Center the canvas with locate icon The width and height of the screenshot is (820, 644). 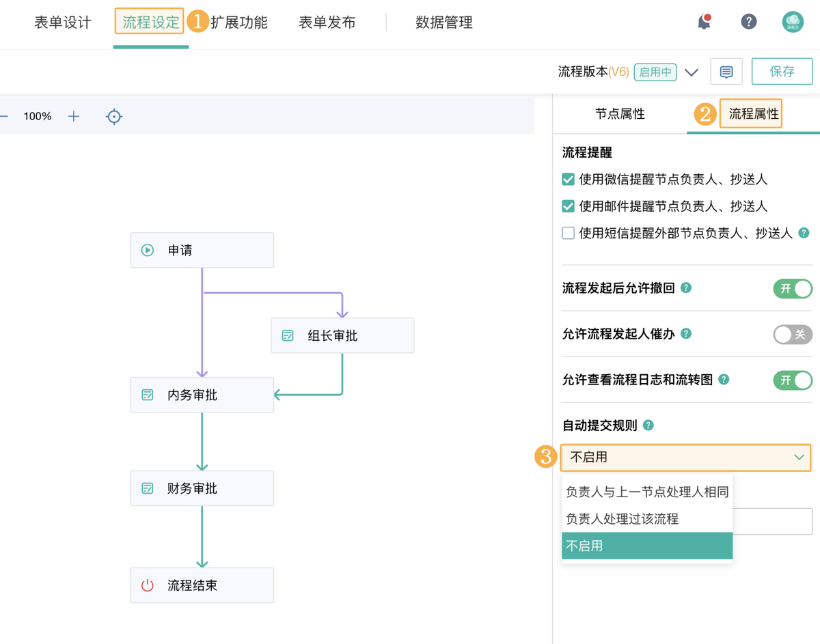coord(114,117)
